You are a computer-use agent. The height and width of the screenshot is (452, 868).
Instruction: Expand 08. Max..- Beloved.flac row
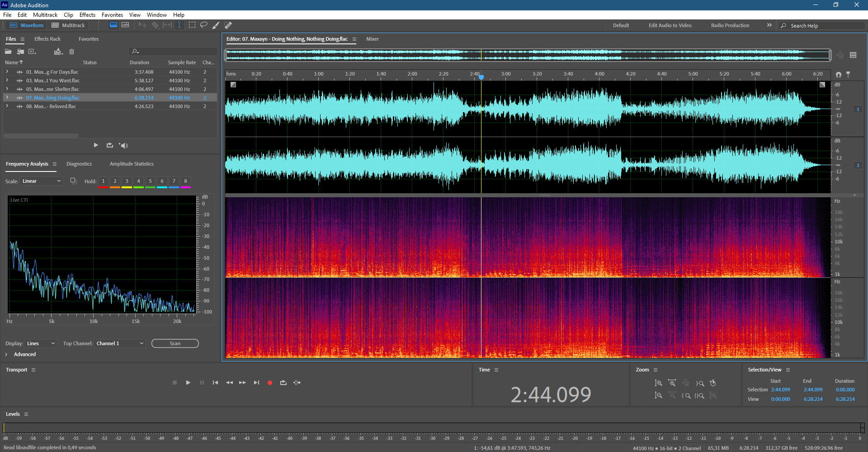point(7,106)
